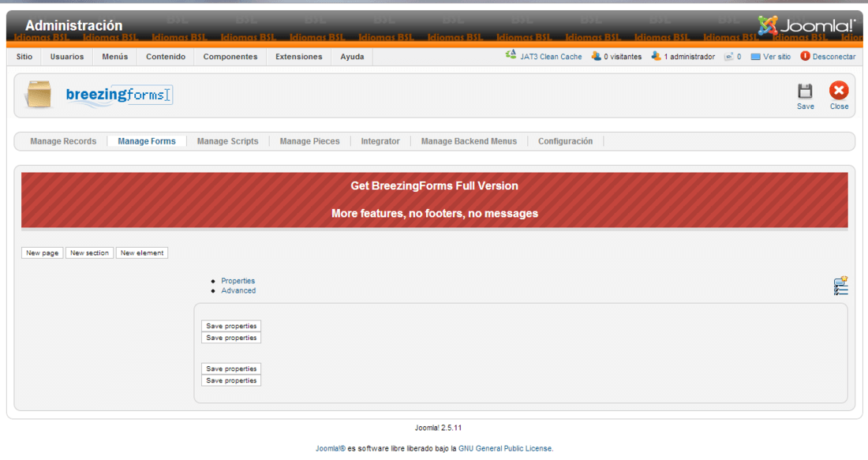This screenshot has width=868, height=460.
Task: Switch to Manage Backend Menus tab
Action: point(469,141)
